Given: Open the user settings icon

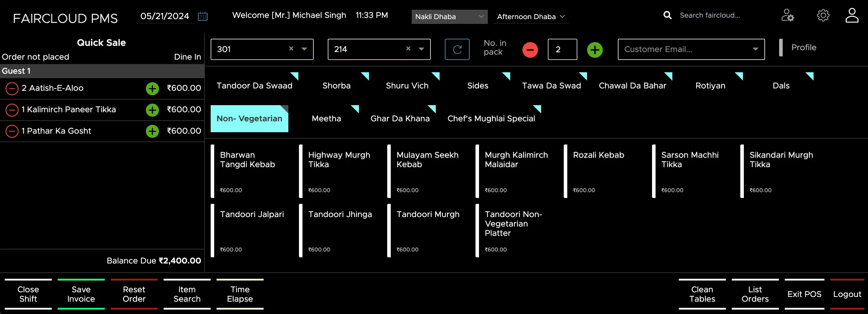Looking at the screenshot, I should (787, 16).
